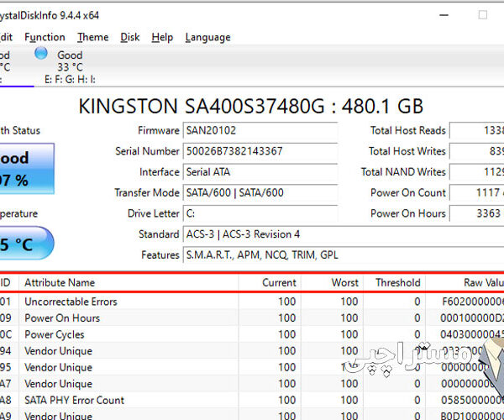The height and width of the screenshot is (420, 504).
Task: Click the Firmware field SAN20102
Action: click(x=260, y=130)
